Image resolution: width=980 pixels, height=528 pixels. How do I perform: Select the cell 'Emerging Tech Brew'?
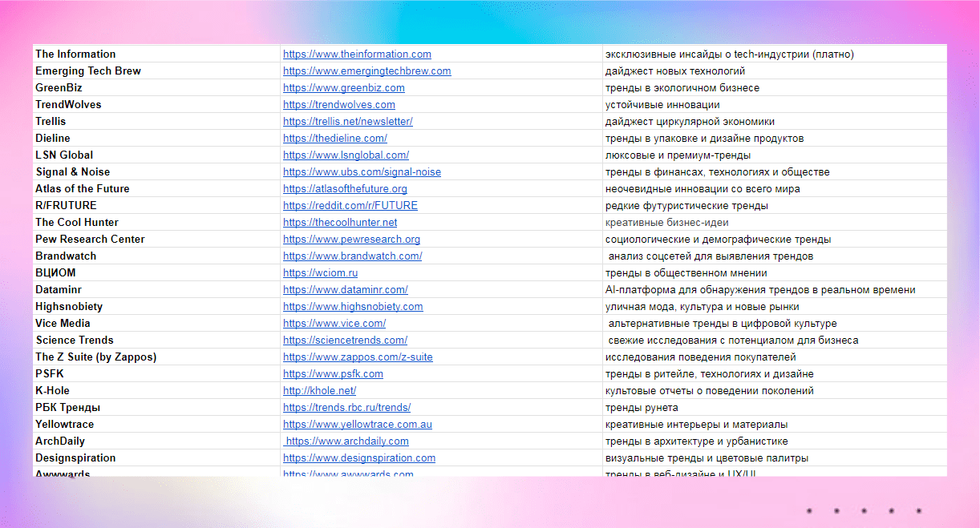(x=156, y=71)
